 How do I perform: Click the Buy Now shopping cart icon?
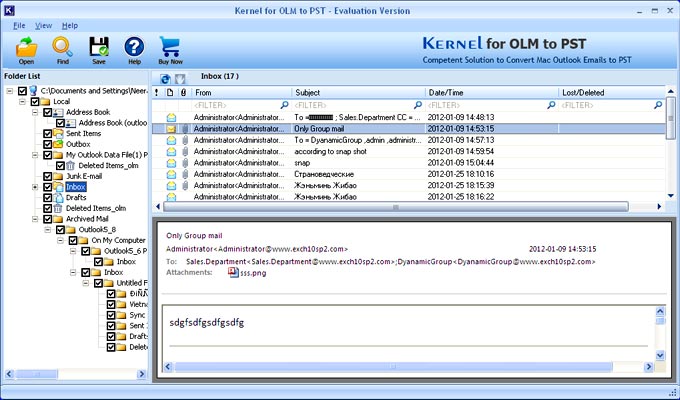click(170, 47)
